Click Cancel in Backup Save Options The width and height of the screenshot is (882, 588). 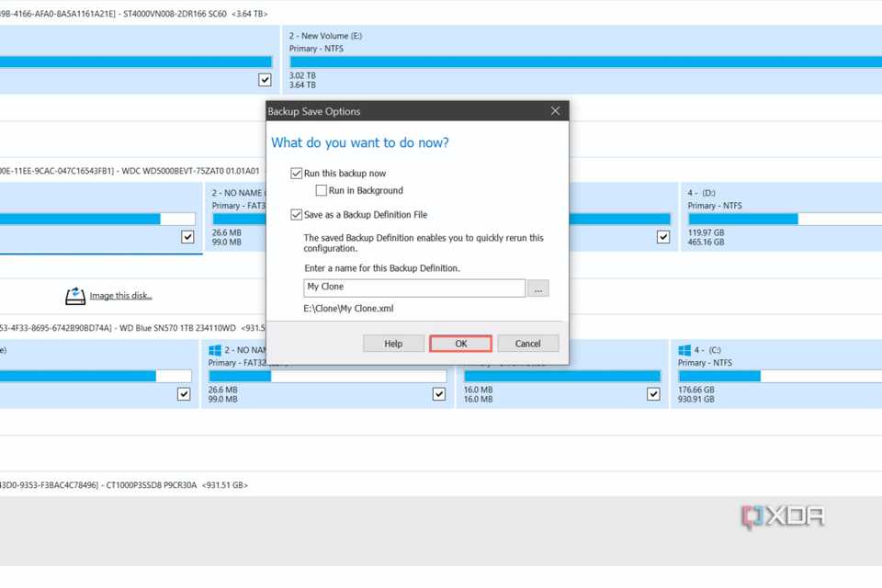pyautogui.click(x=527, y=344)
